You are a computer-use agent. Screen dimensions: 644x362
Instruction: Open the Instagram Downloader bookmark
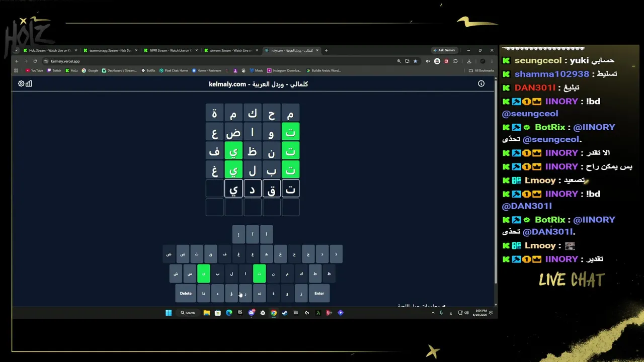pyautogui.click(x=284, y=70)
